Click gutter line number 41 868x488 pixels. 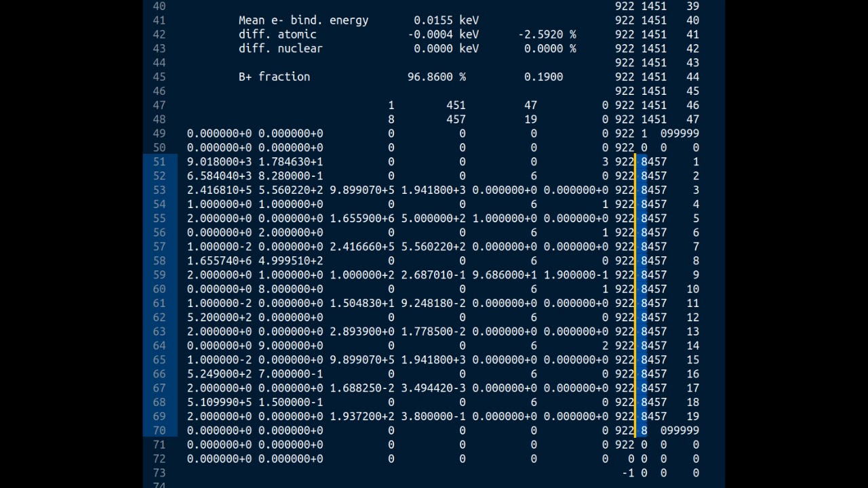coord(159,20)
